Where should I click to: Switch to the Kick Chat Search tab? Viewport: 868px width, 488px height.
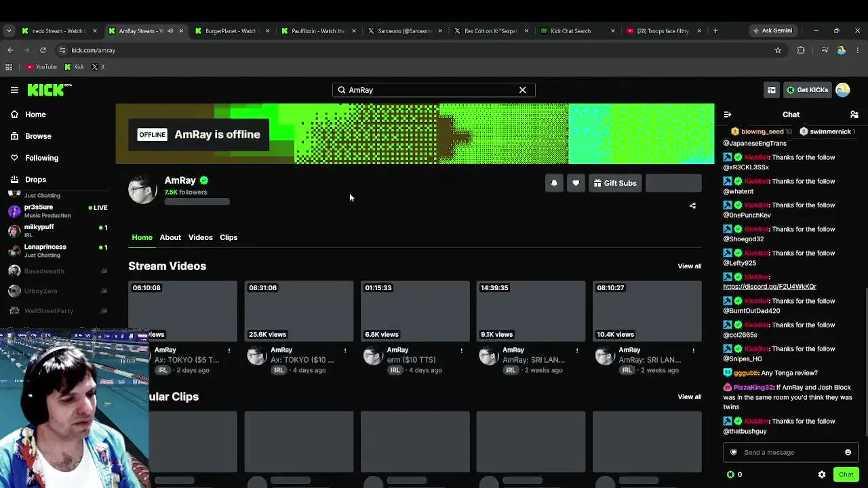pyautogui.click(x=576, y=30)
